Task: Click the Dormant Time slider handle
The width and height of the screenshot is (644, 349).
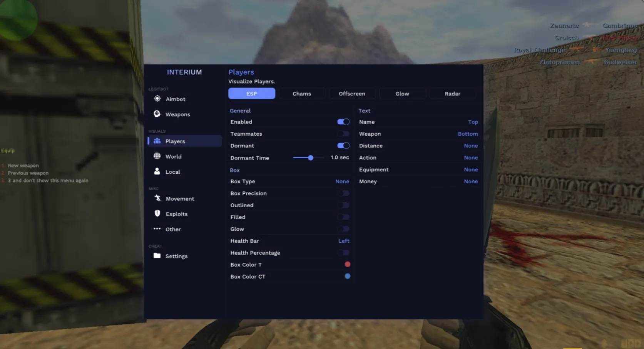Action: click(310, 158)
